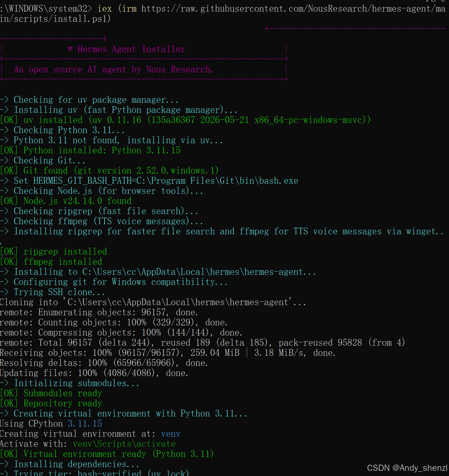Click '[OK] Node.js v24.14.0 found'
Viewport: 449px width, 476px height.
66,201
